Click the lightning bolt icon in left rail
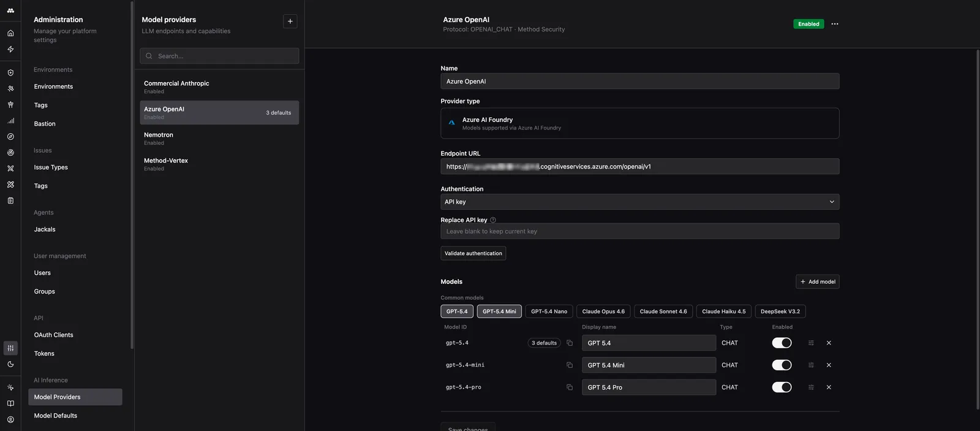Image resolution: width=980 pixels, height=431 pixels. pyautogui.click(x=10, y=49)
